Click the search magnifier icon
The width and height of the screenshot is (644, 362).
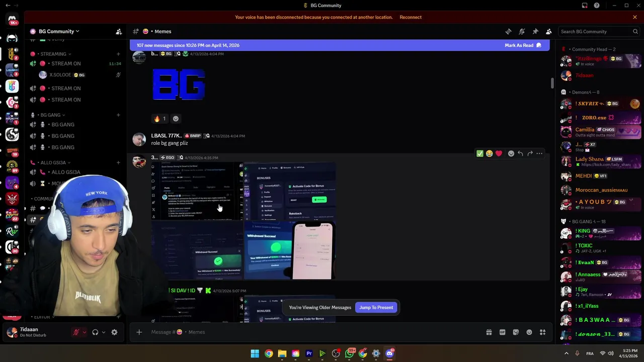635,31
